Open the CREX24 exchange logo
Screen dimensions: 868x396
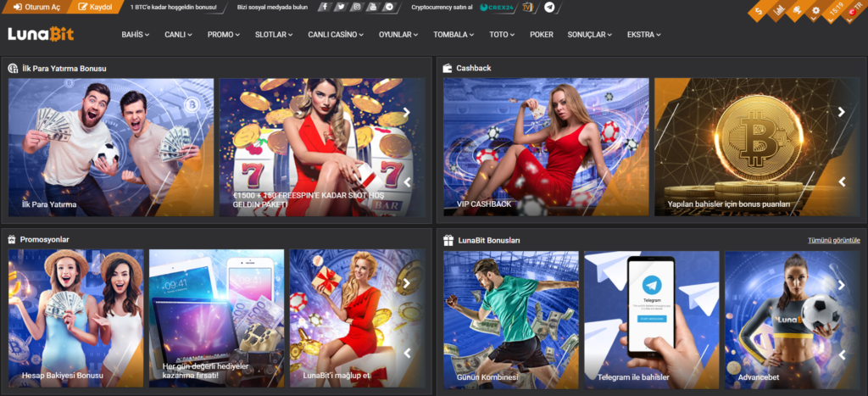pos(498,7)
